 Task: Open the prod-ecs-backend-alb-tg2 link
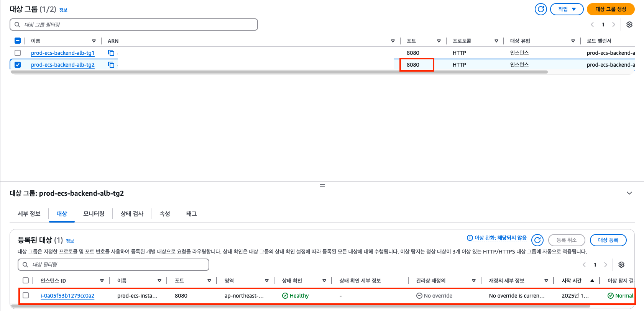[62, 65]
